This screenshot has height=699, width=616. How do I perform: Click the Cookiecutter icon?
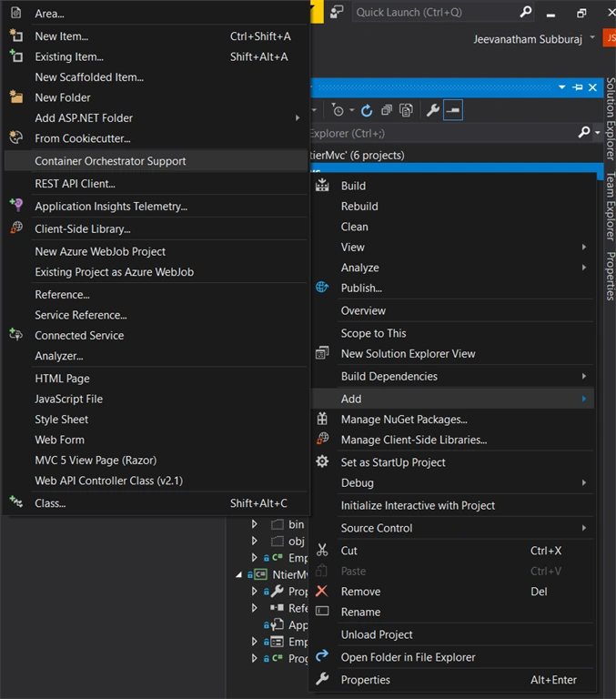16,137
